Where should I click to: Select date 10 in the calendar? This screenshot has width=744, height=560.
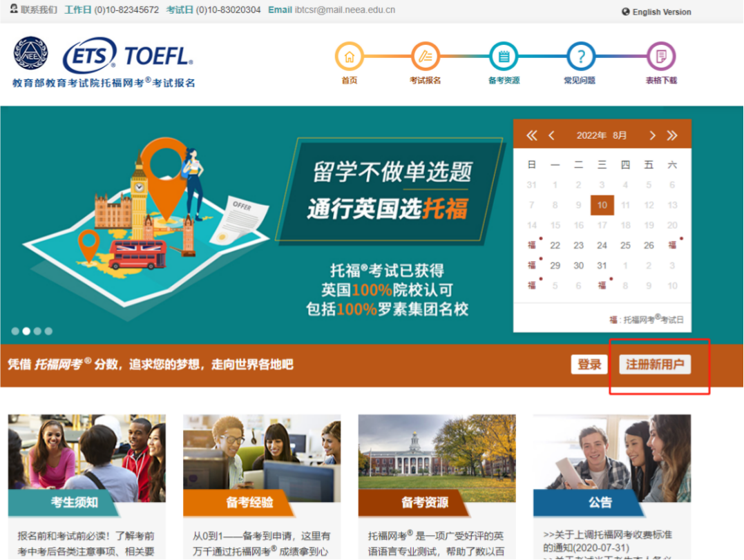click(602, 205)
